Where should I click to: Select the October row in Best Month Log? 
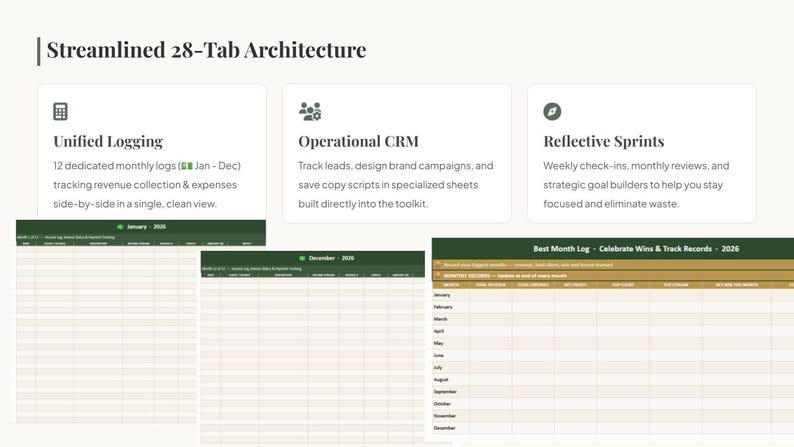pos(613,404)
